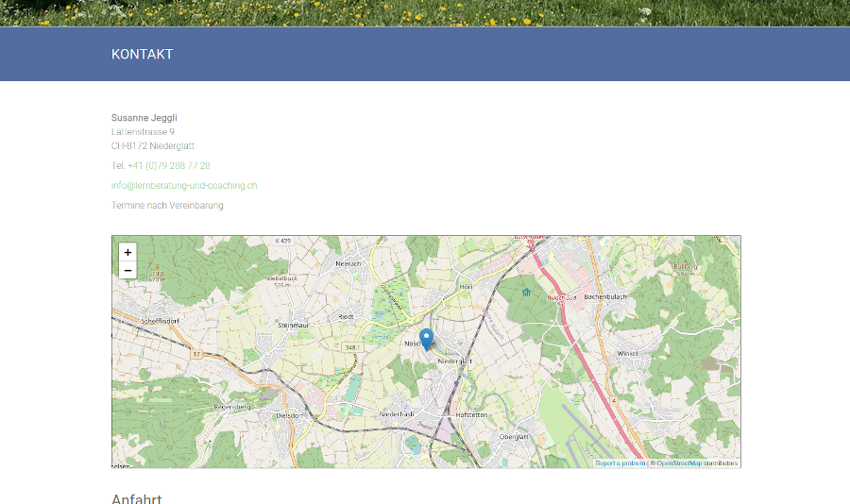850x504 pixels.
Task: Select the address line Lättenstrasse 9
Action: click(144, 132)
